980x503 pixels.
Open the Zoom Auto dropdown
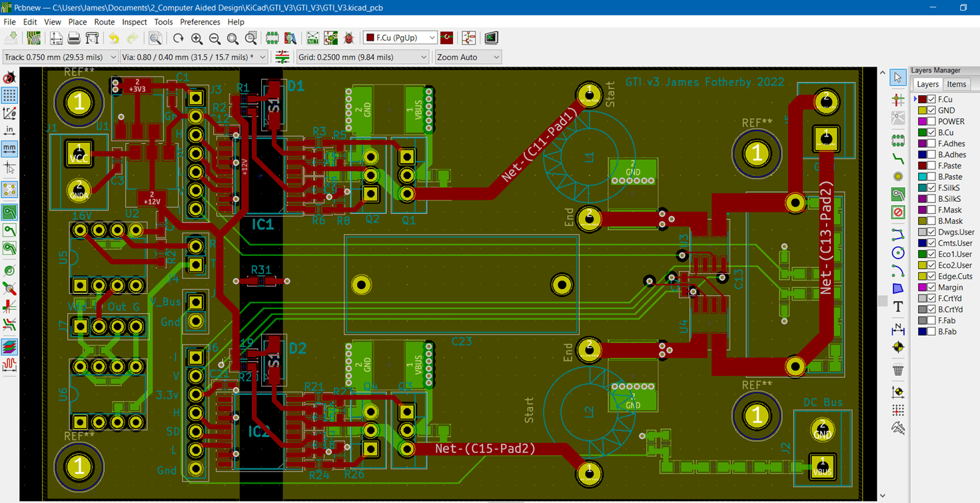pyautogui.click(x=468, y=57)
